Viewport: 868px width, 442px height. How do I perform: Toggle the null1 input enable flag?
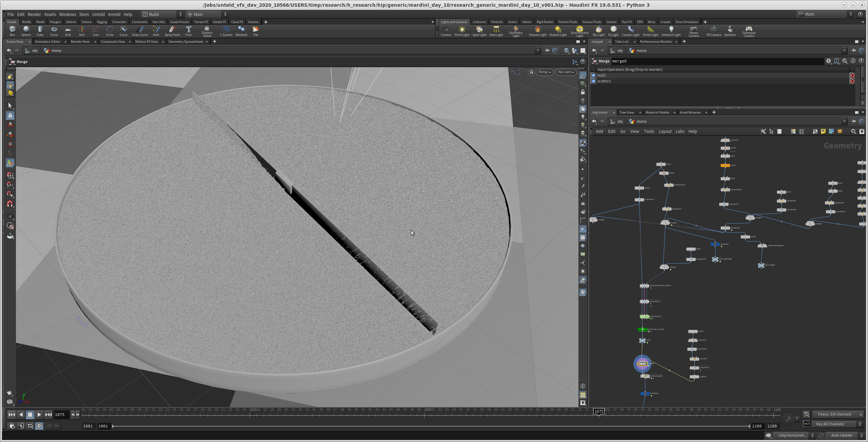click(593, 76)
